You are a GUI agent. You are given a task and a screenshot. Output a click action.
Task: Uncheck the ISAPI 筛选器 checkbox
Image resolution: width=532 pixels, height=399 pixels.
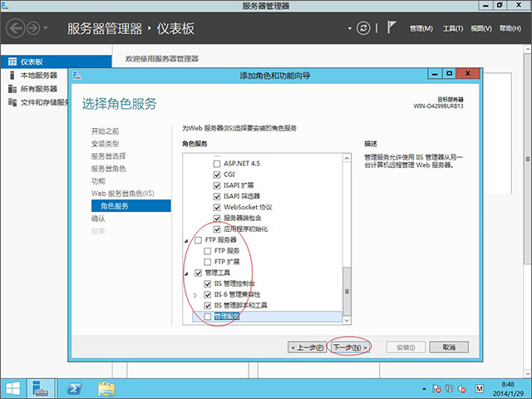click(217, 196)
